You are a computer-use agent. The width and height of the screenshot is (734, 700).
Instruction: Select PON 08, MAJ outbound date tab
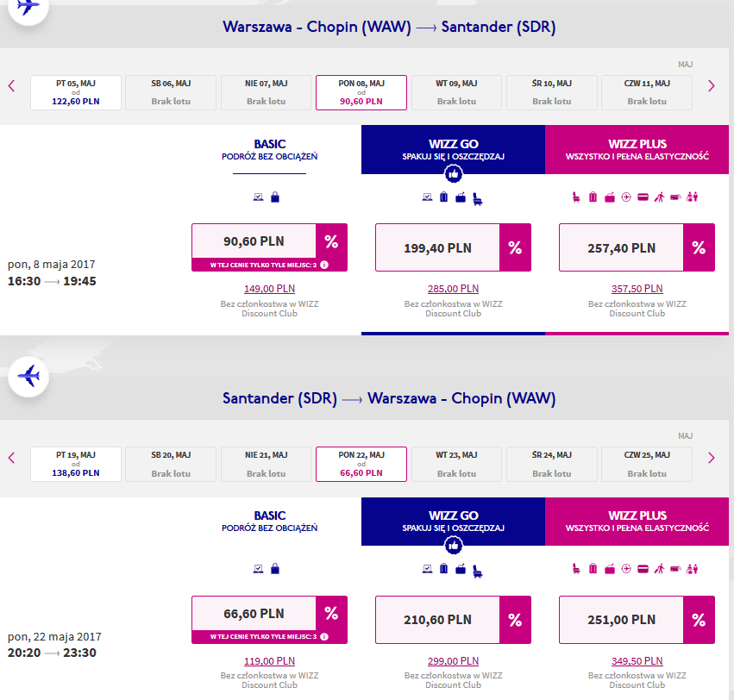tap(361, 92)
